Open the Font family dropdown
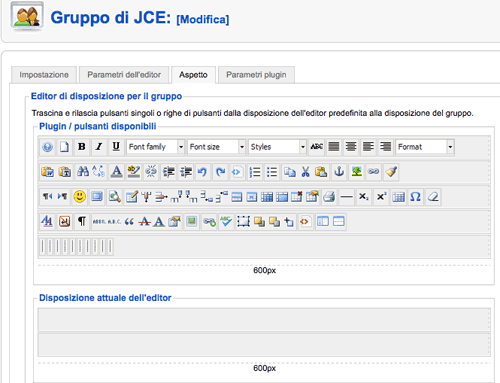500x383 pixels. pyautogui.click(x=156, y=147)
